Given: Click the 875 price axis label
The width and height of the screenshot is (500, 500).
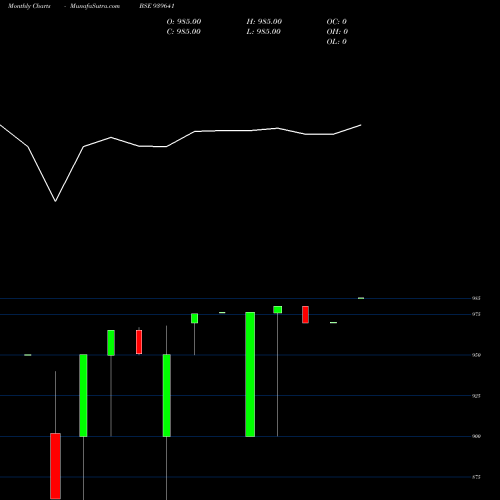Looking at the screenshot, I should [476, 477].
